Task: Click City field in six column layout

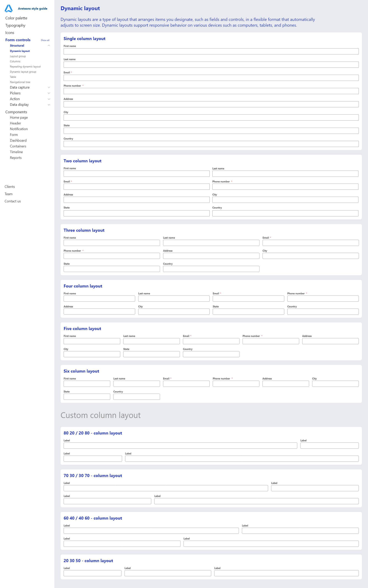Action: coord(335,384)
